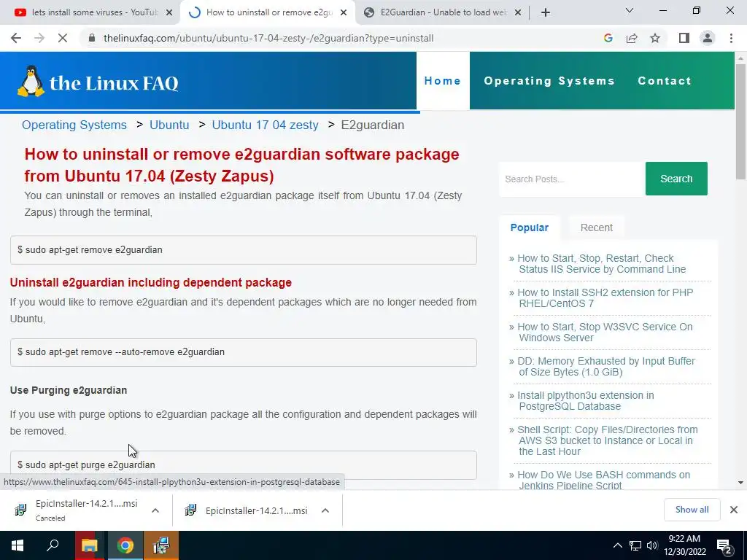Click the green Search button
Viewport: 747px width, 560px height.
[x=676, y=179]
